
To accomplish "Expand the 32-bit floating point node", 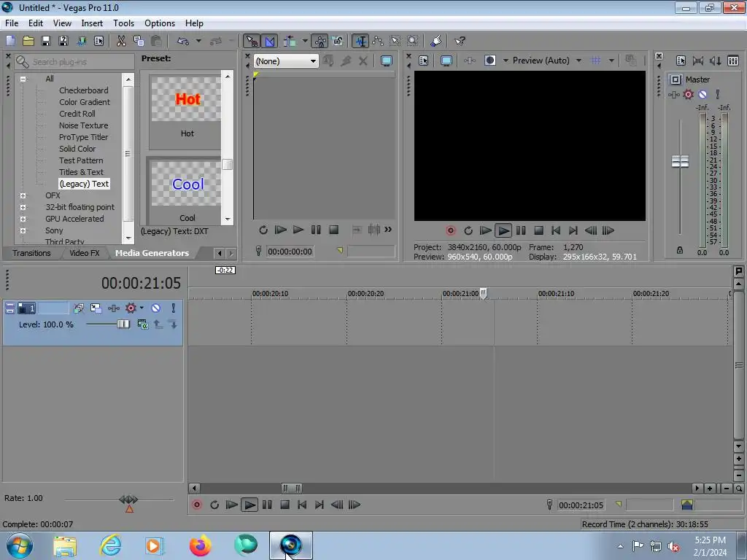I will [x=23, y=207].
